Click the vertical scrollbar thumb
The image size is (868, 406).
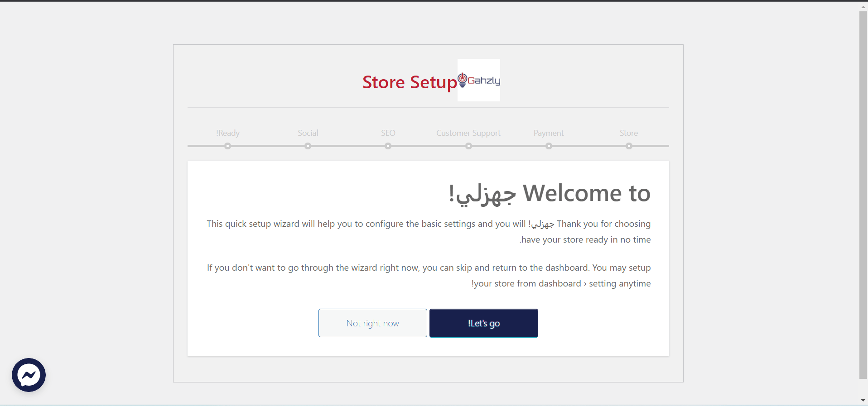coord(863,195)
